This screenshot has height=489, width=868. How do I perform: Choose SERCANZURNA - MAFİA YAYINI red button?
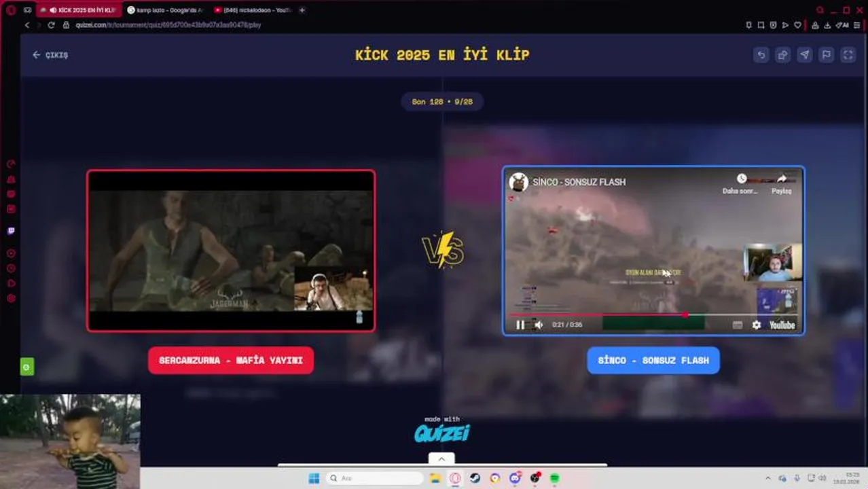[x=231, y=360]
